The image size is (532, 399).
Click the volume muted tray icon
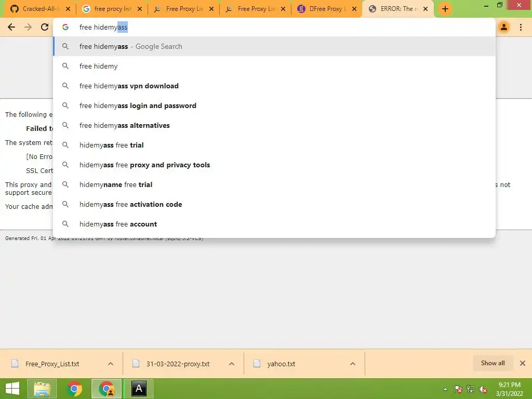click(x=483, y=389)
